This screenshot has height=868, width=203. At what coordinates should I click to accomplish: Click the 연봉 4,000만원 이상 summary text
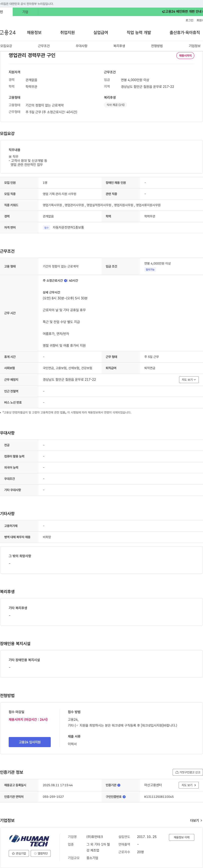point(135,80)
